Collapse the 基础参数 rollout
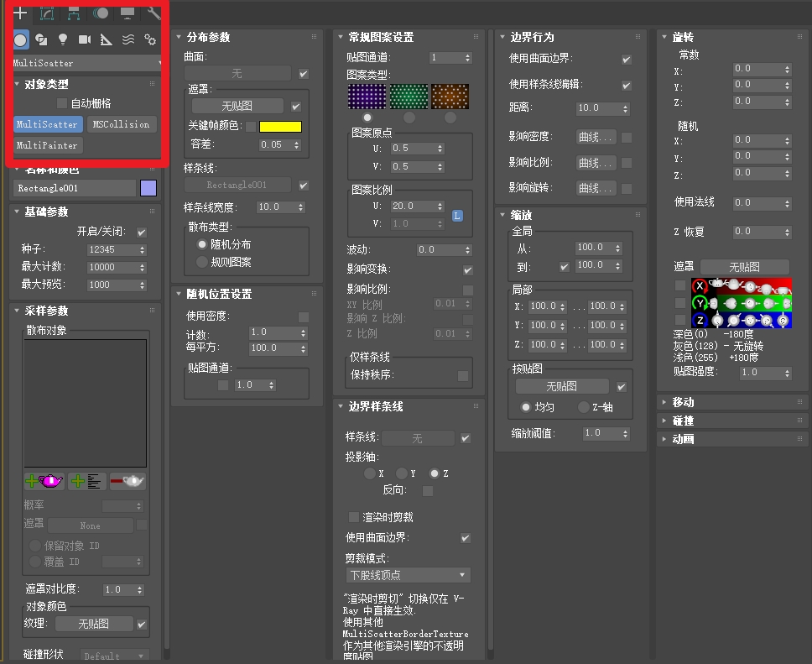This screenshot has height=664, width=812. (x=17, y=212)
